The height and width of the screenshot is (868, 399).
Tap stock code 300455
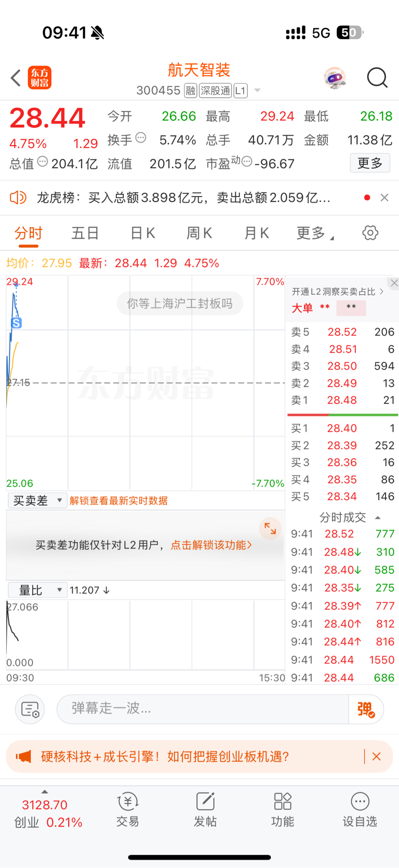click(158, 91)
